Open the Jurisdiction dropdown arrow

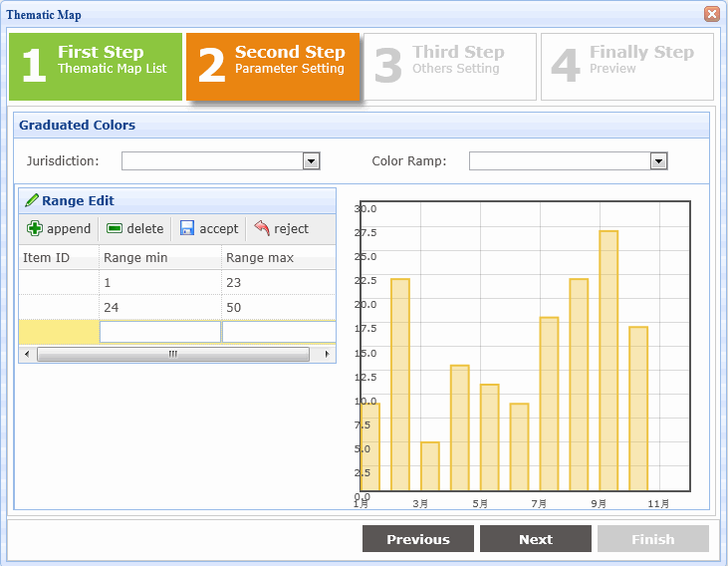tap(311, 161)
